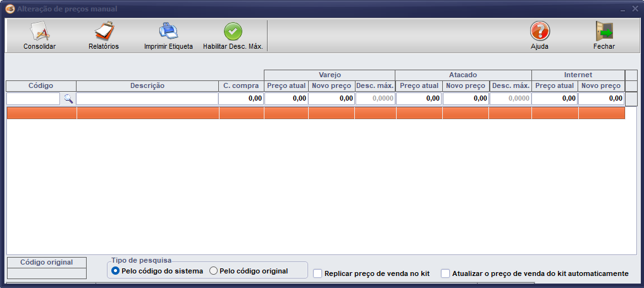
Task: Select the highlighted orange grid row
Action: 315,113
